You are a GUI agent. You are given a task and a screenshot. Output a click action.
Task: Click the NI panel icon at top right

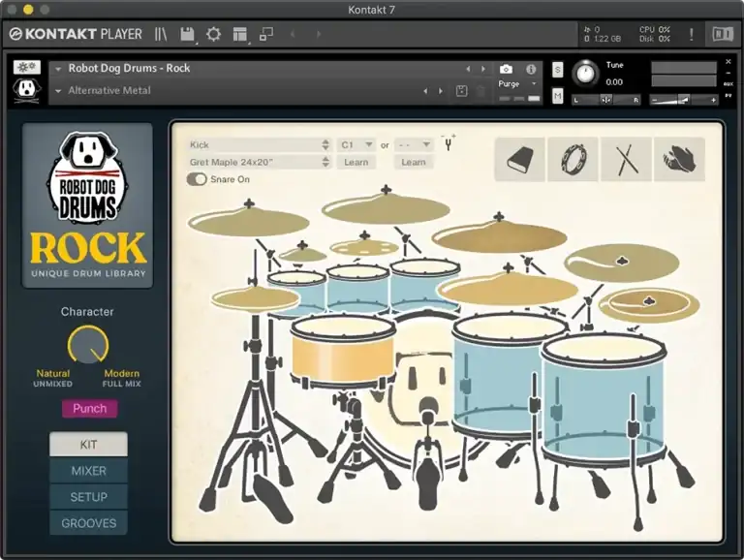723,34
